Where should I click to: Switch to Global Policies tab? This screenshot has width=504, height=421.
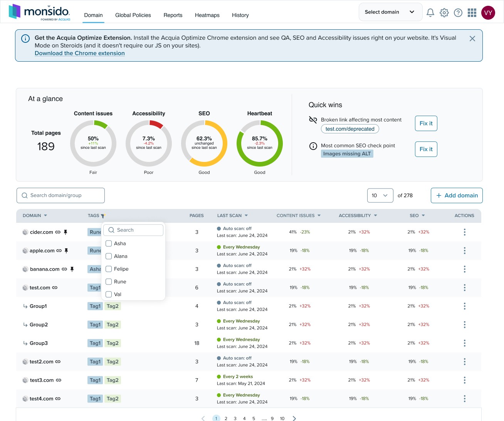(x=133, y=15)
